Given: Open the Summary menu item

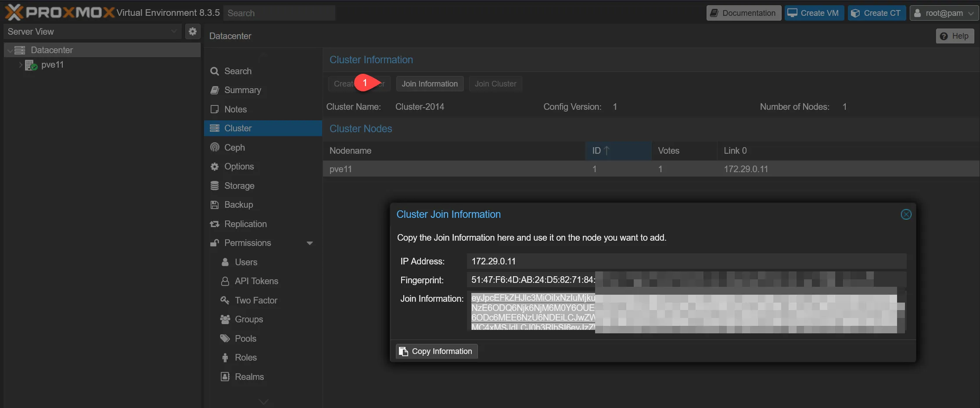Looking at the screenshot, I should 242,90.
